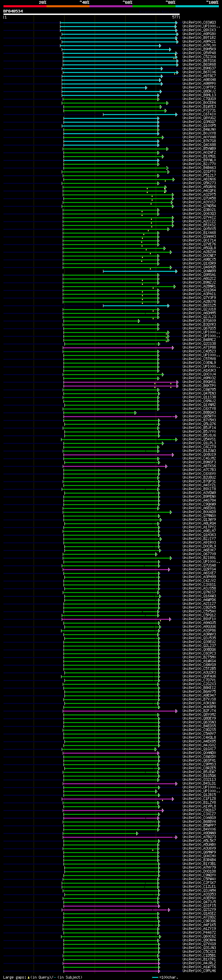Click the short green alignment bar for B8BQ43
Viewport: 222px width, 980px height.
coord(100,412)
